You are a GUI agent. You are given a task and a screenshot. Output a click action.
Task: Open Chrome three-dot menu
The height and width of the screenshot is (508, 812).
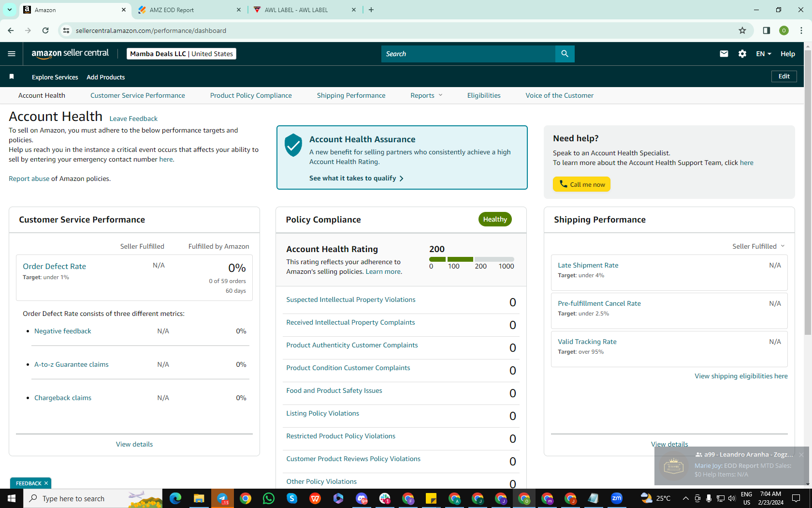pyautogui.click(x=801, y=30)
